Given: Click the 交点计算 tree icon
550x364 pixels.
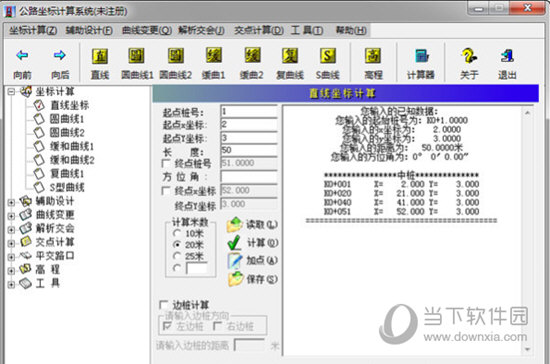Looking at the screenshot, I should point(26,242).
